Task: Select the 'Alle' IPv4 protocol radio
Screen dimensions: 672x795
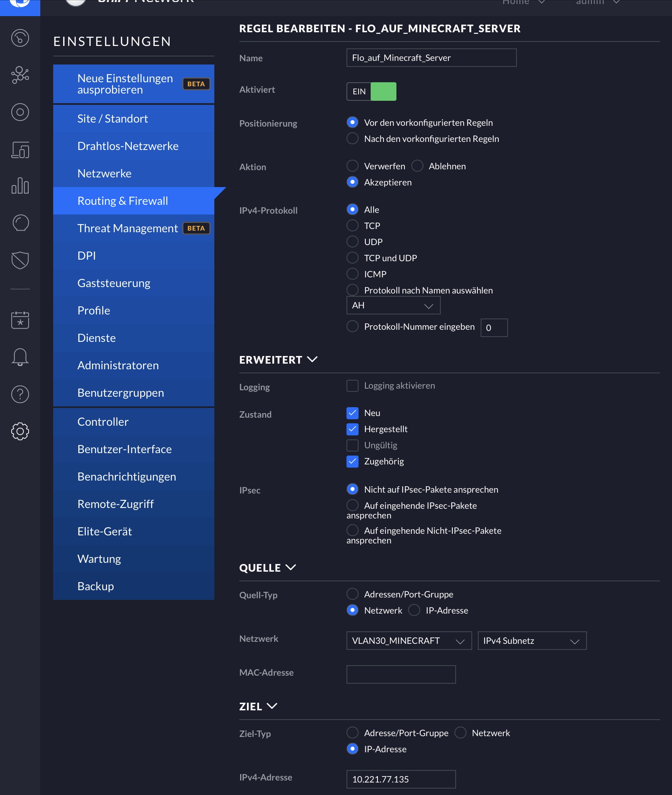Action: tap(353, 209)
